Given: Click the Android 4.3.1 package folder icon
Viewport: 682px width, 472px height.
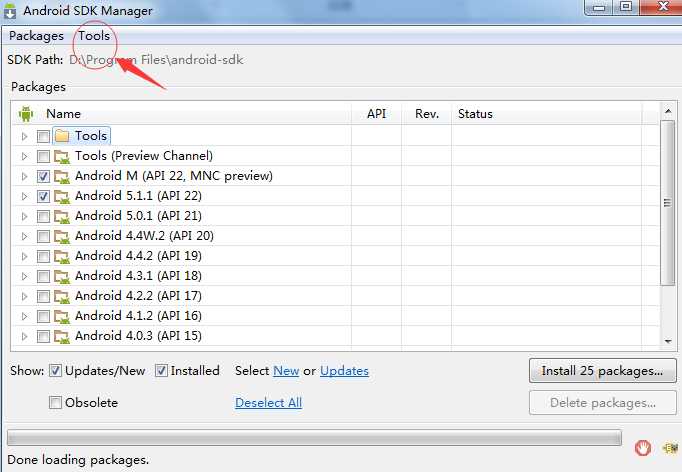Looking at the screenshot, I should [62, 277].
